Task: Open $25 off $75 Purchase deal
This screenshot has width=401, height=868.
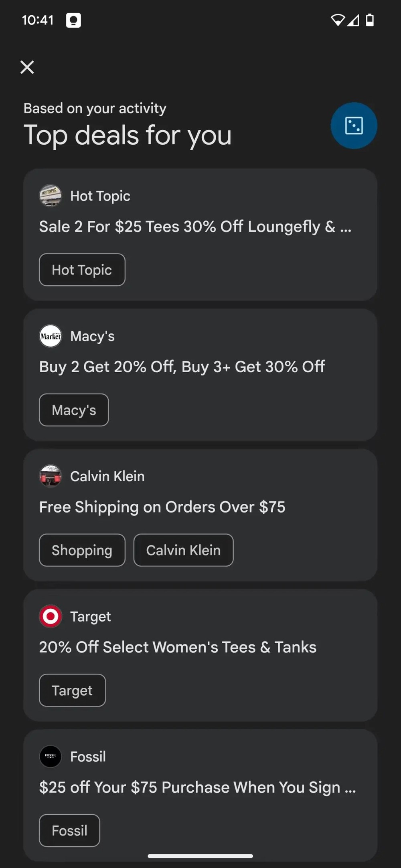Action: pyautogui.click(x=197, y=788)
